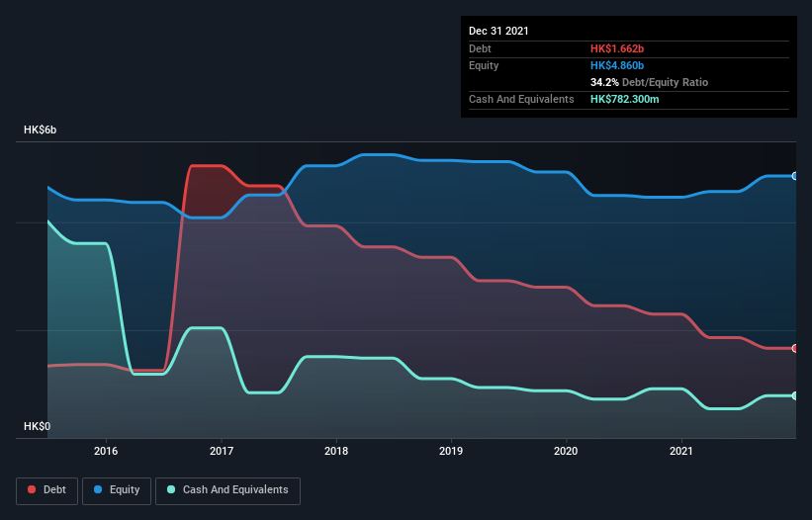Click the 2021 x-axis label

[681, 451]
